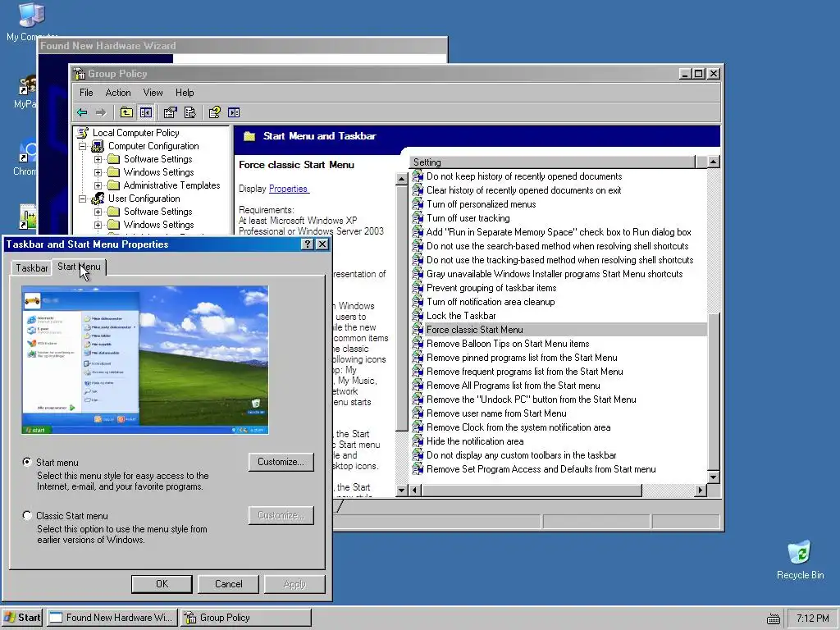Click the folder icon in Start Menu and Taskbar header
The image size is (840, 630).
tap(249, 136)
